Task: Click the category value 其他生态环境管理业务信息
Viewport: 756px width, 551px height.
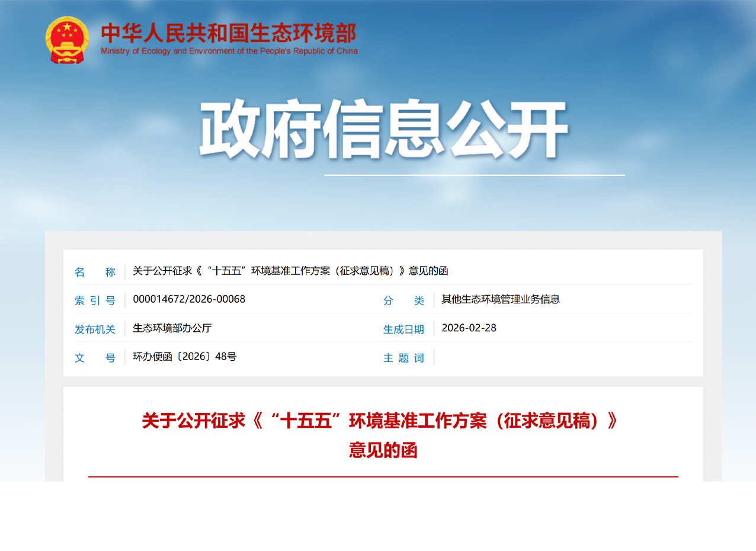Action: [501, 299]
